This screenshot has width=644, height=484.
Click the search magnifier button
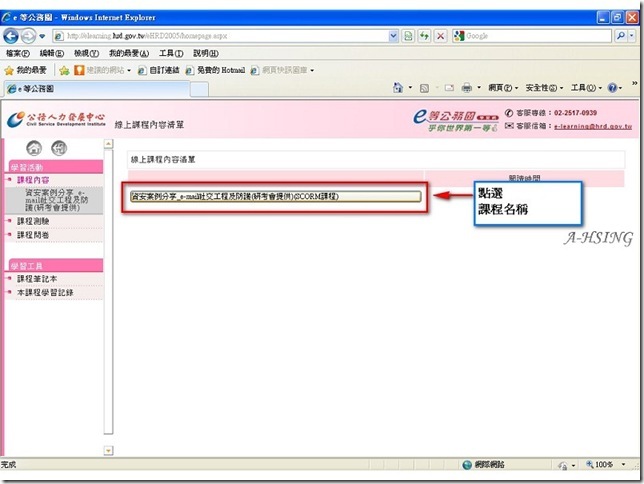pos(621,36)
